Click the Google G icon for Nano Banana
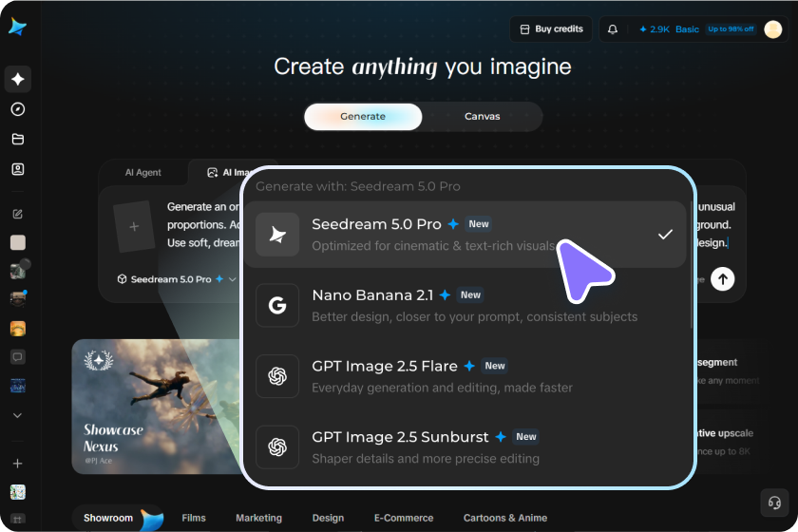798x532 pixels. click(x=277, y=306)
